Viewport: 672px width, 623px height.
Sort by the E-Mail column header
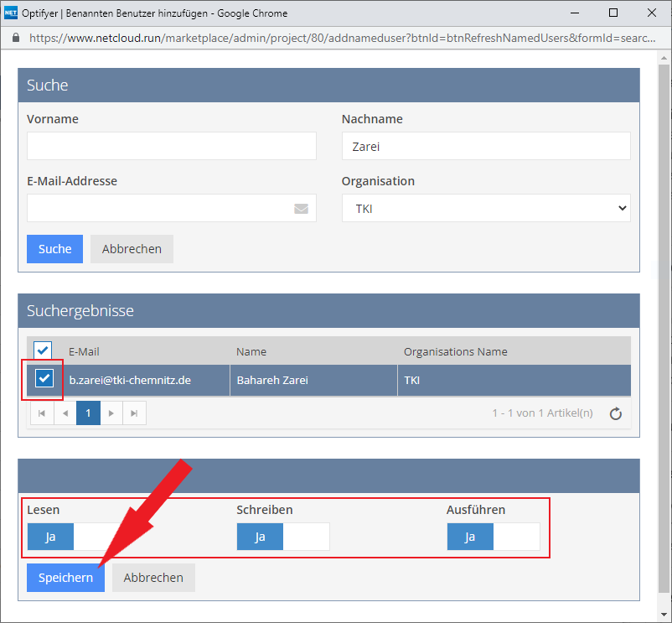[x=84, y=351]
